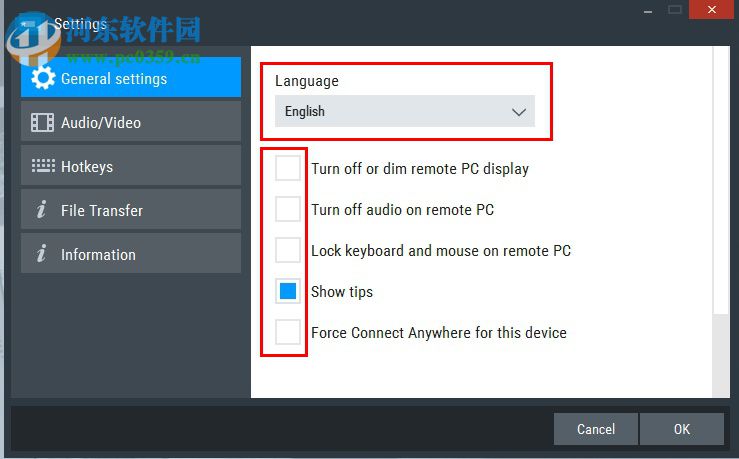This screenshot has width=739, height=459.
Task: Click the info icon beside Information
Action: [42, 254]
